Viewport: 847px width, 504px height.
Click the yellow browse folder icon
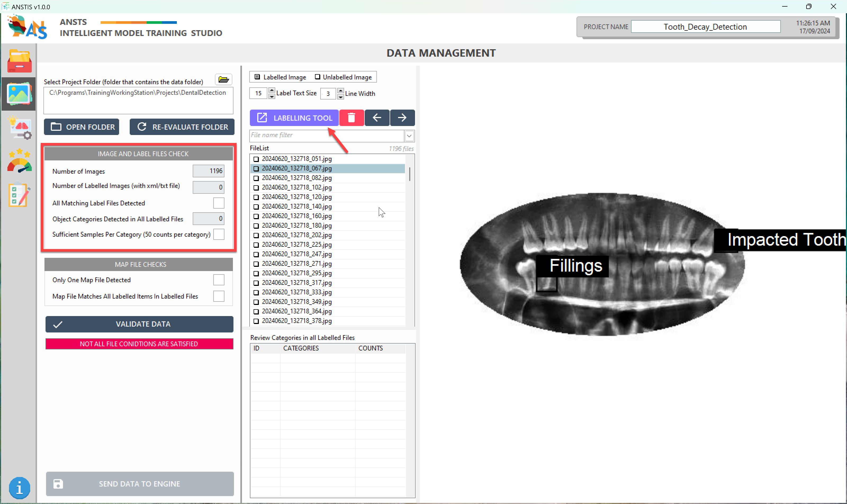tap(223, 79)
